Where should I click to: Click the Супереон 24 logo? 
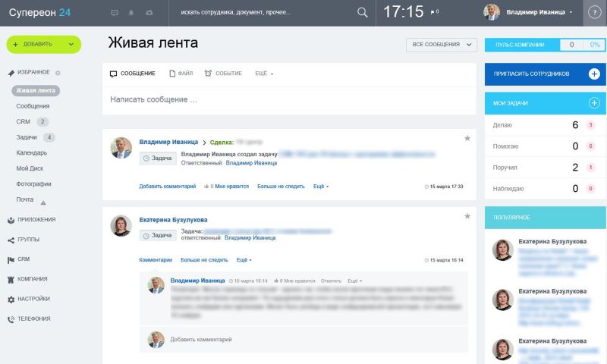point(39,13)
